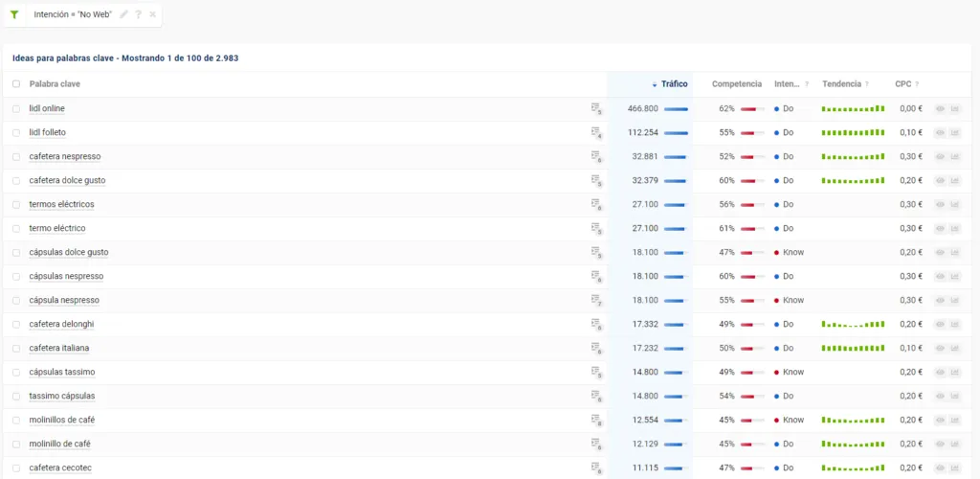Open SERP snippet icon for cafetera nespresso
This screenshot has height=479, width=980.
[595, 156]
